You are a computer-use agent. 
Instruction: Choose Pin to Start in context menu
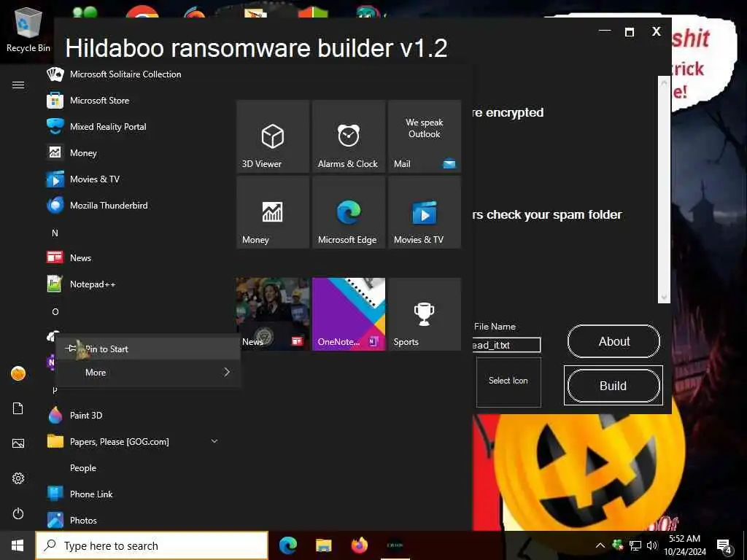tap(147, 349)
